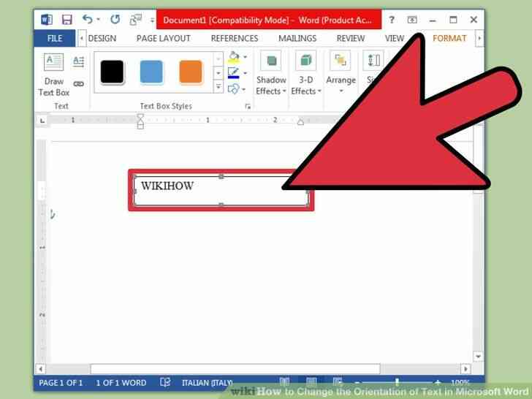Switch to the REVIEW tab

click(351, 38)
